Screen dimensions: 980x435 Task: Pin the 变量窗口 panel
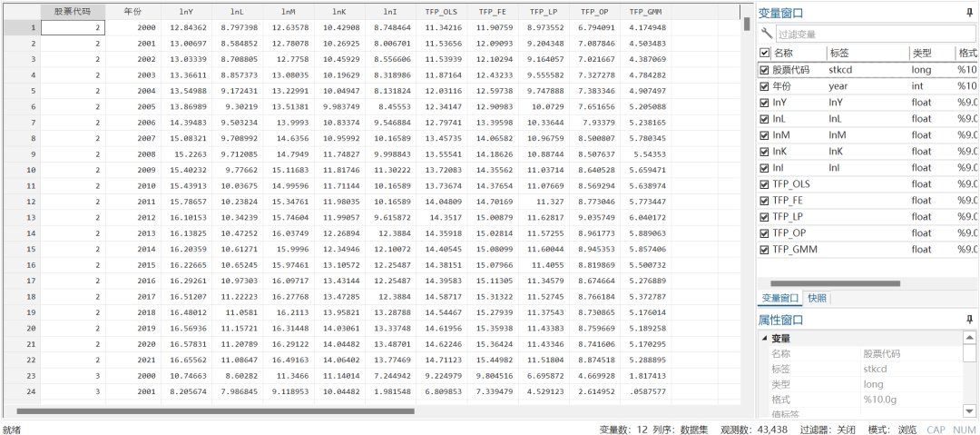(970, 13)
